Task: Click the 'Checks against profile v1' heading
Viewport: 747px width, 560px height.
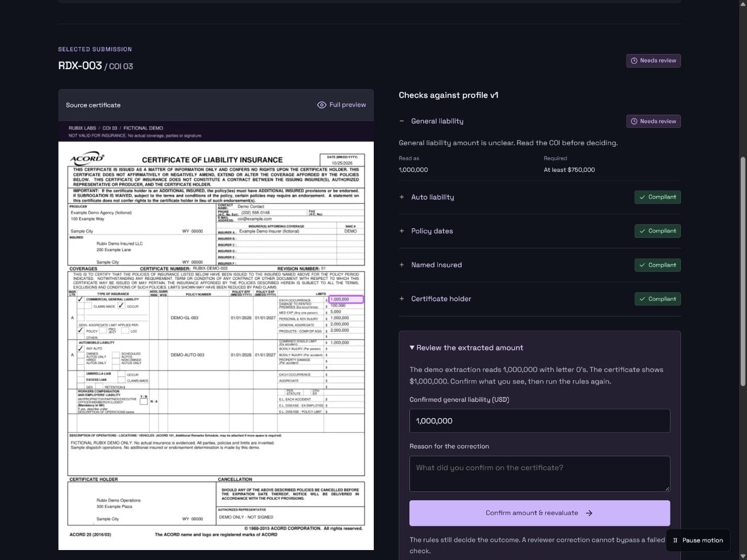Action: pos(448,95)
